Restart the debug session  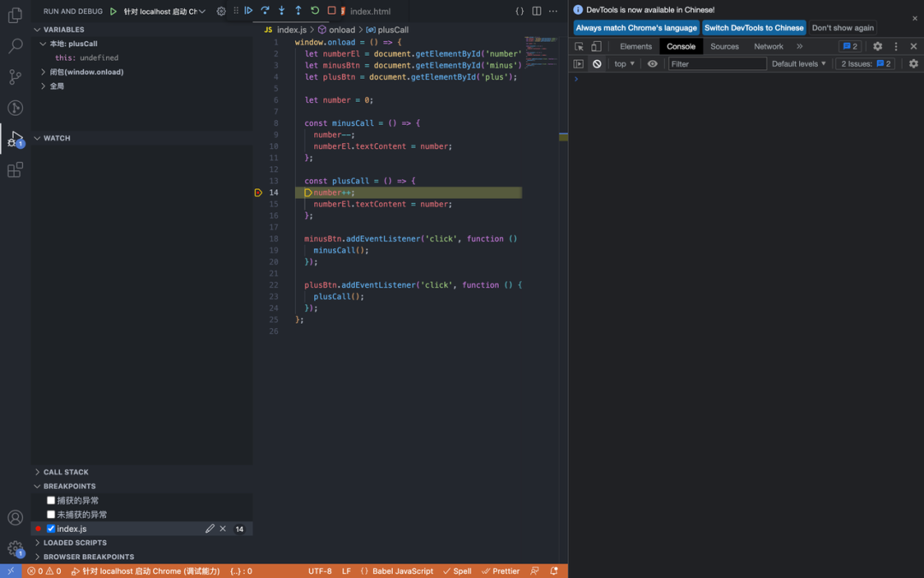point(315,10)
